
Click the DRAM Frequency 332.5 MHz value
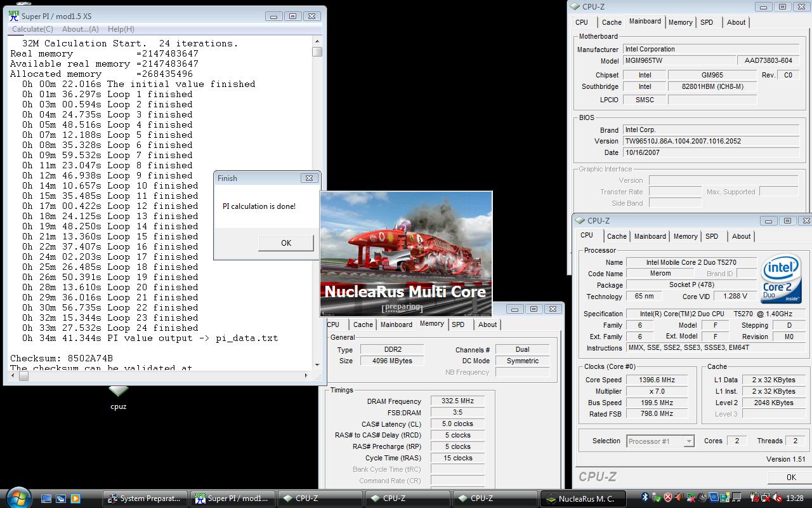pos(457,401)
